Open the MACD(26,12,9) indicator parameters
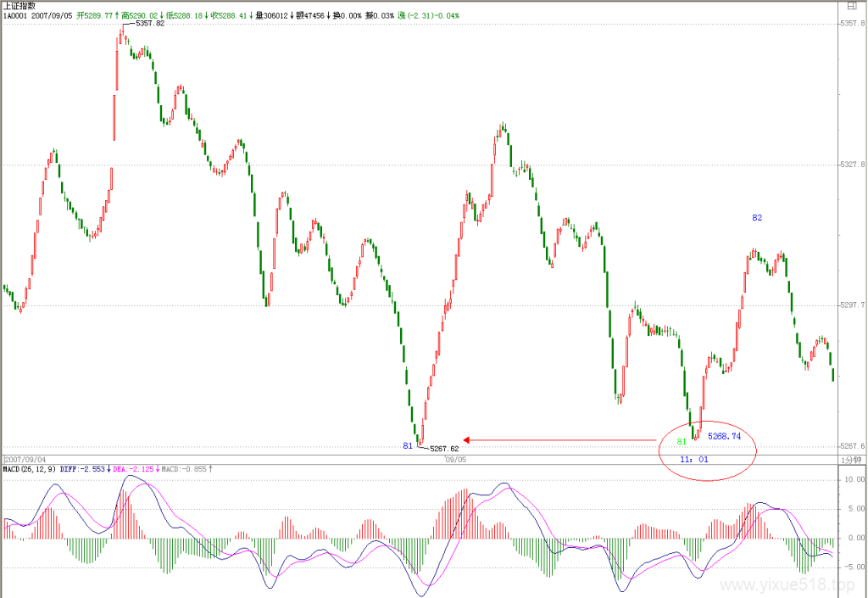The image size is (868, 598). coord(30,469)
